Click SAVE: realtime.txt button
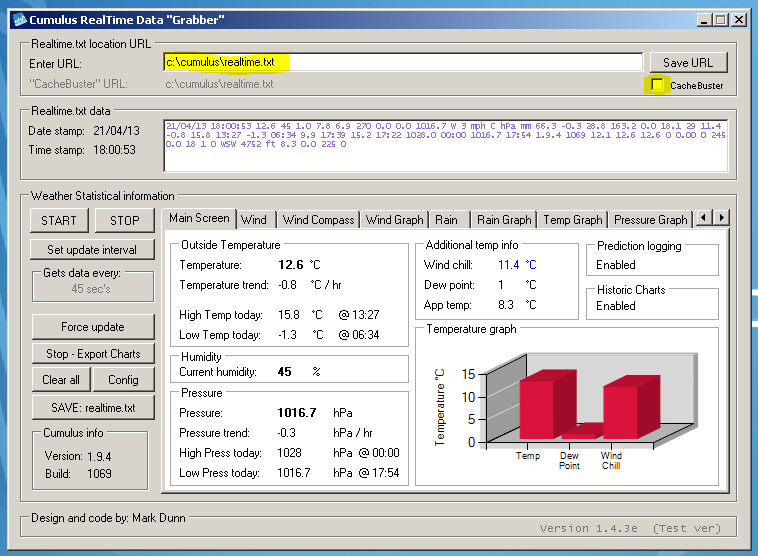The width and height of the screenshot is (758, 556). (x=92, y=407)
